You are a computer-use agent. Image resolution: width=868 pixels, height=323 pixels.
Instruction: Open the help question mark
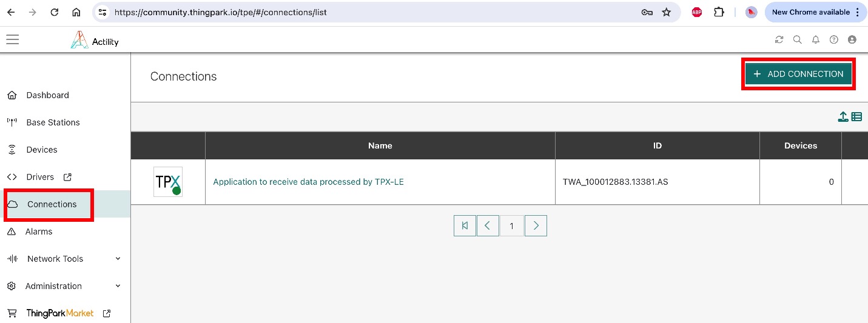834,40
